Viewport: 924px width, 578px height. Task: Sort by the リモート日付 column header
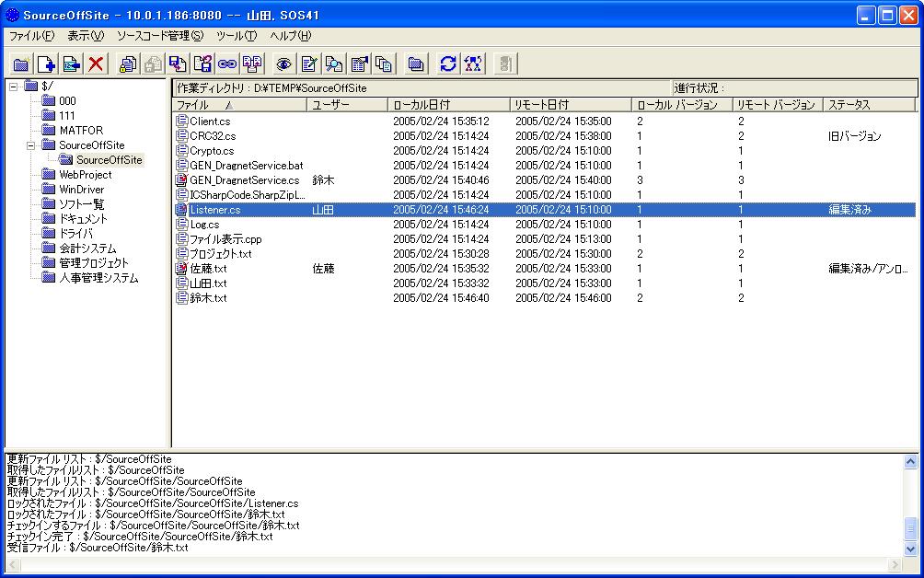[571, 105]
